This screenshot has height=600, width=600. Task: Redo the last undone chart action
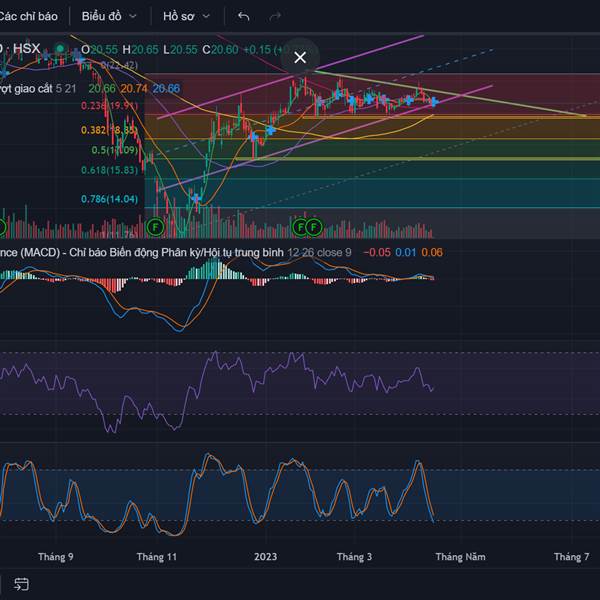tap(275, 16)
